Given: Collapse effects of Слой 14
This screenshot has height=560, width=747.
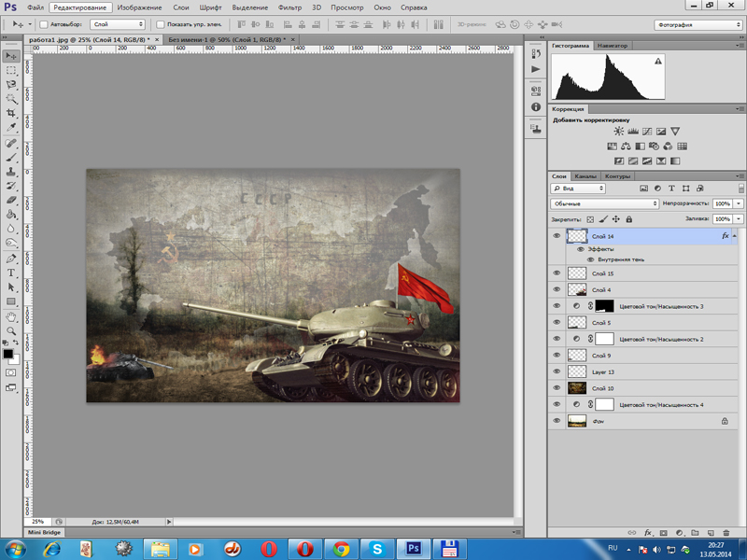Looking at the screenshot, I should click(734, 236).
